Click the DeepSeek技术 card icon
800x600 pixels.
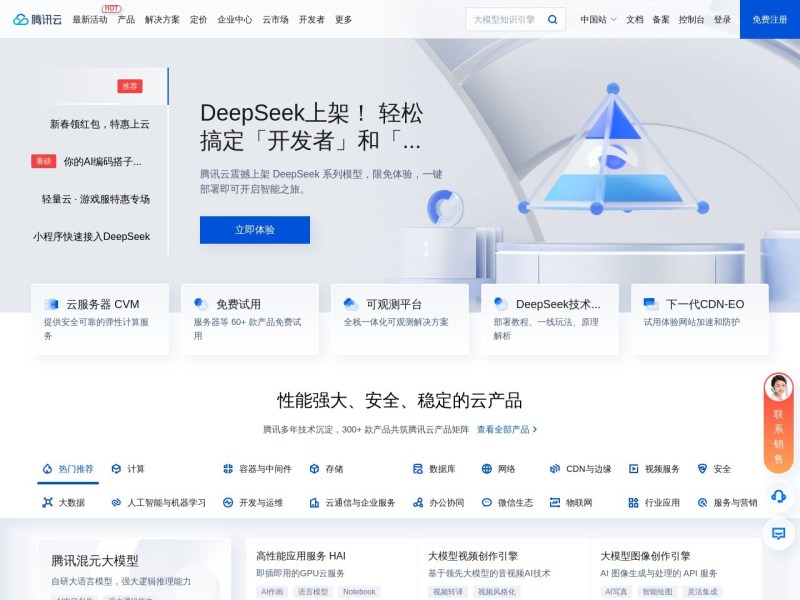tap(501, 304)
